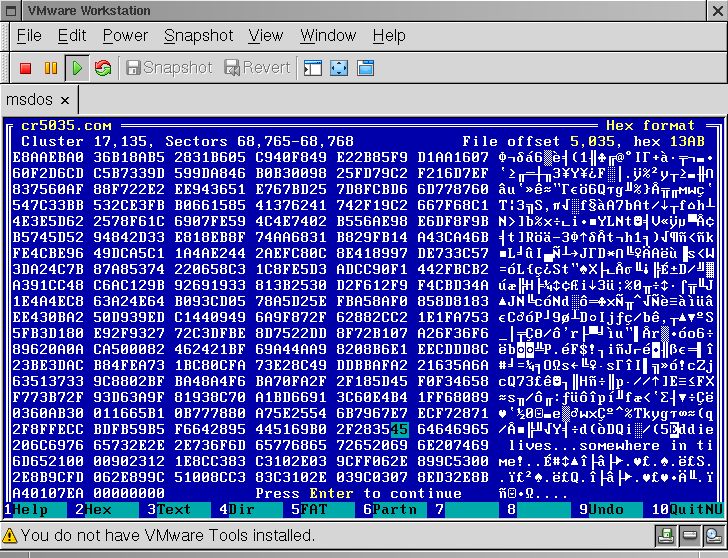Click the highlighted hex byte 45
This screenshot has height=558, width=728.
[x=399, y=429]
